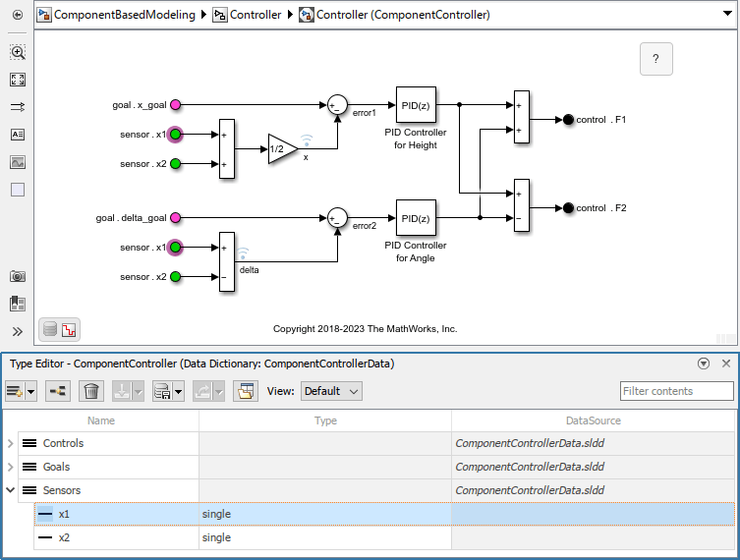
Task: Navigate to Controller breadcrumb item
Action: (x=256, y=15)
